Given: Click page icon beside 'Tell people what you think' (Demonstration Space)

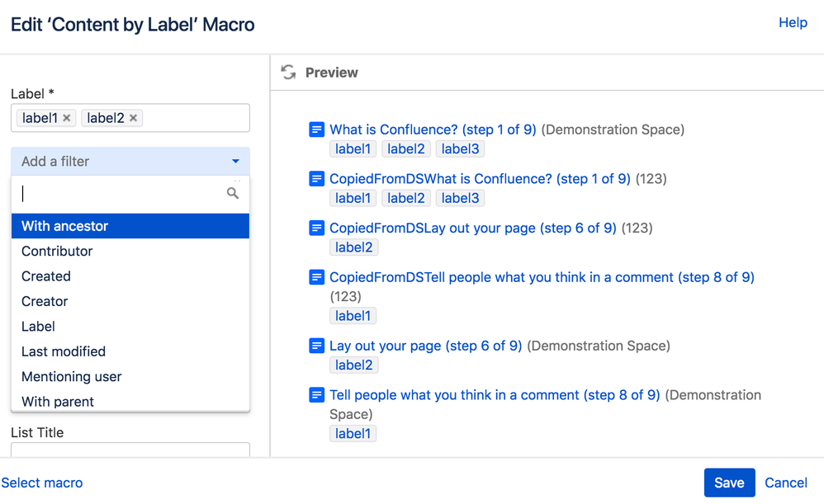Looking at the screenshot, I should [316, 395].
